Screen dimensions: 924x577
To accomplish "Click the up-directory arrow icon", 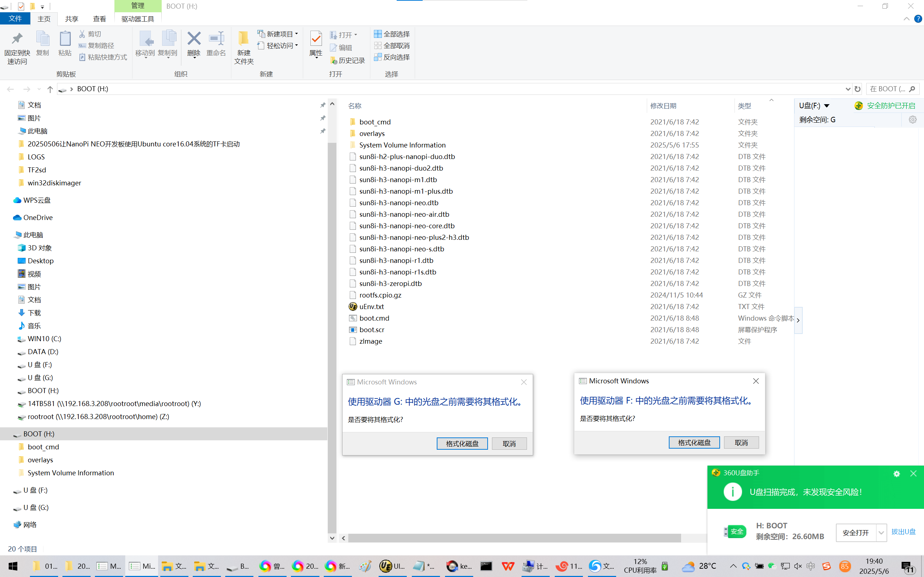I will tap(50, 89).
